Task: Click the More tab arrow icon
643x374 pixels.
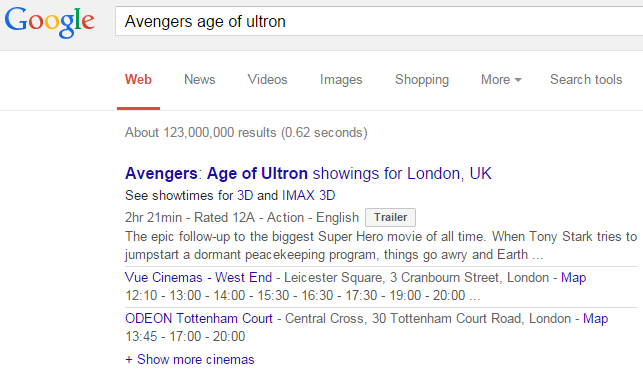Action: coord(518,80)
